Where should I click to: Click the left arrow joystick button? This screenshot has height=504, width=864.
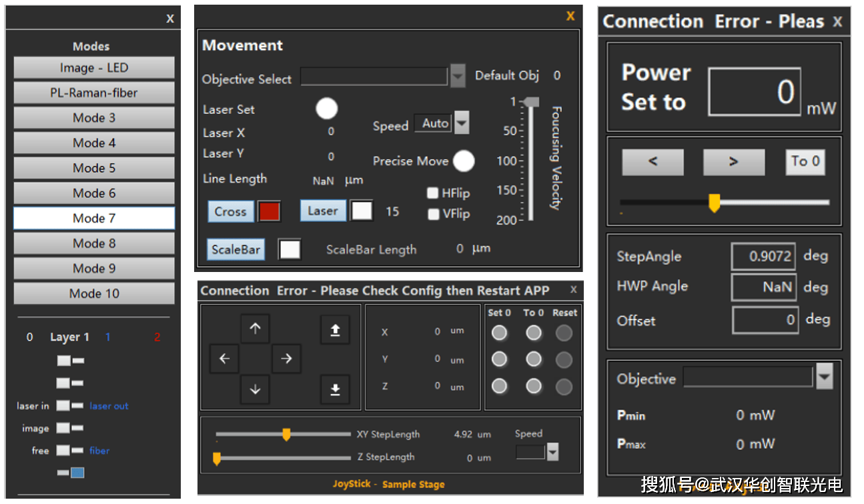coord(224,359)
